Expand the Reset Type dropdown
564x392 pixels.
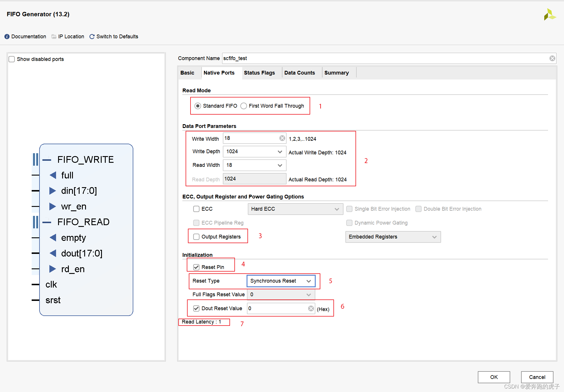pos(308,281)
